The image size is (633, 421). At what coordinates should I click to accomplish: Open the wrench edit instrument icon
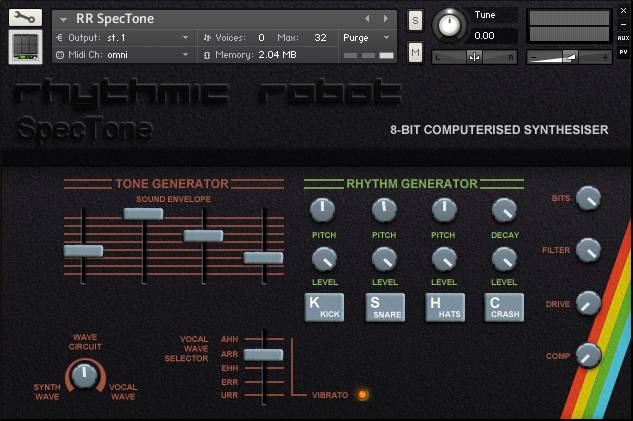click(x=25, y=17)
